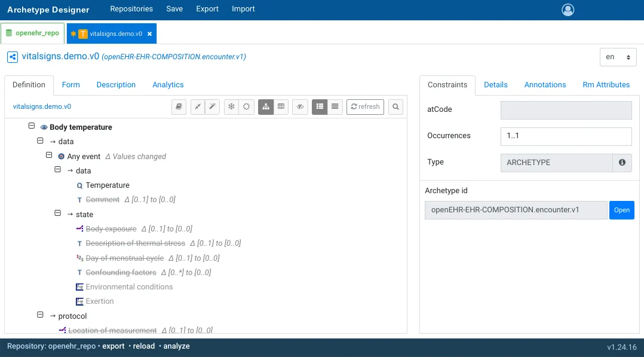
Task: Click the Occurrences input field
Action: click(565, 136)
